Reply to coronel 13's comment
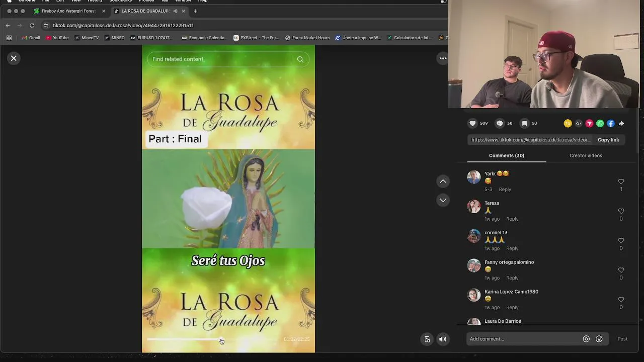This screenshot has width=644, height=362. click(512, 248)
